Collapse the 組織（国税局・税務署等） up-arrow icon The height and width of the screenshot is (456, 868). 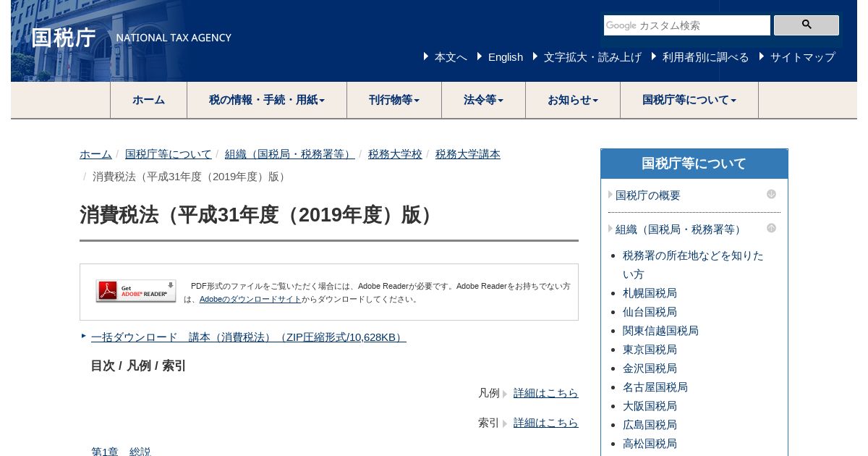(771, 228)
